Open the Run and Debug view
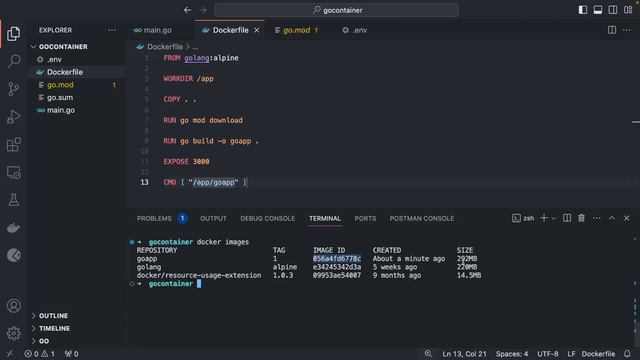 pos(13,117)
